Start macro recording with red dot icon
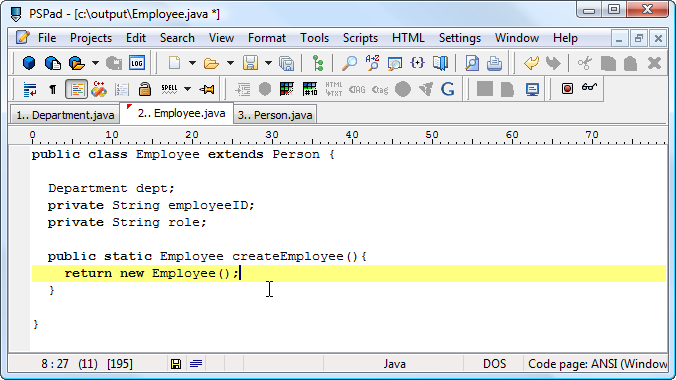The width and height of the screenshot is (676, 380). [x=567, y=88]
